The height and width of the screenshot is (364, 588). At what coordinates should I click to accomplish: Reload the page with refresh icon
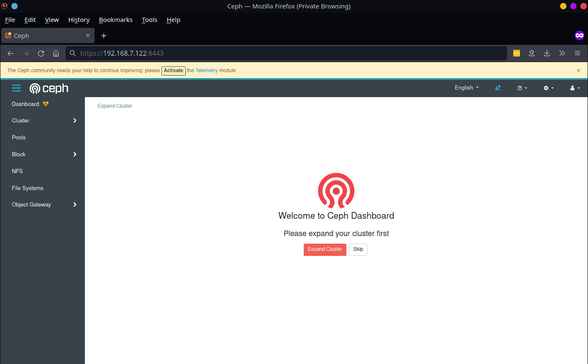pos(41,53)
